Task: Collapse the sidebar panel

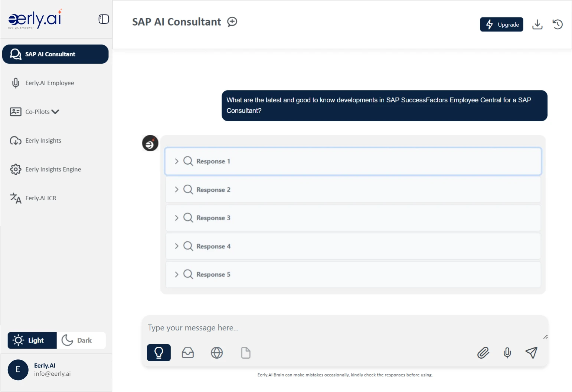Action: click(103, 19)
